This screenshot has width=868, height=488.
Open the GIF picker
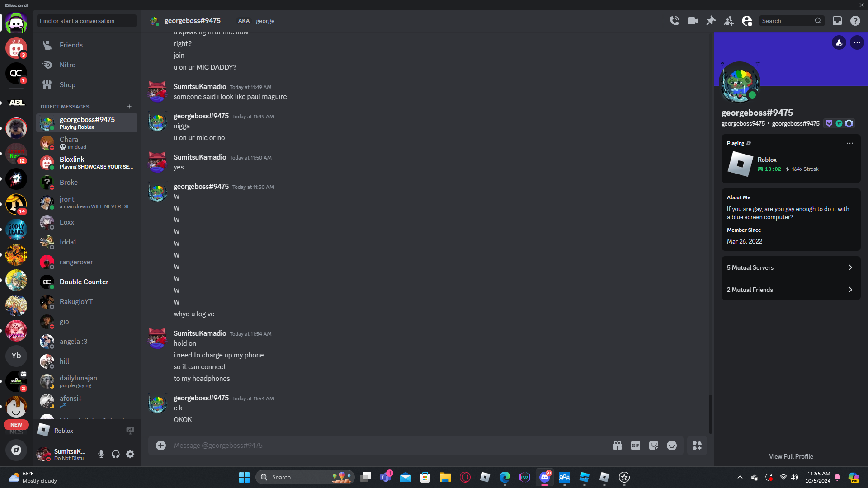point(635,446)
